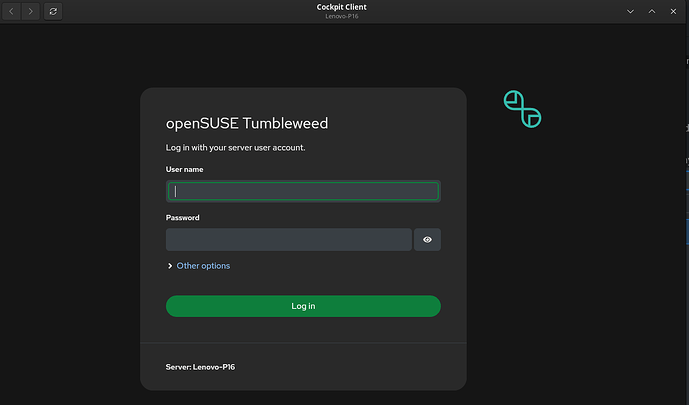This screenshot has height=405, width=689.
Task: Click the openSUSE Tumbleweed heading
Action: (247, 123)
